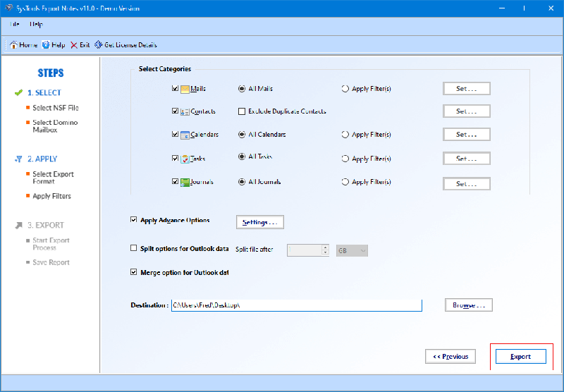Select the All Calendars radio button
Viewport: 564px width, 392px height.
click(x=242, y=135)
